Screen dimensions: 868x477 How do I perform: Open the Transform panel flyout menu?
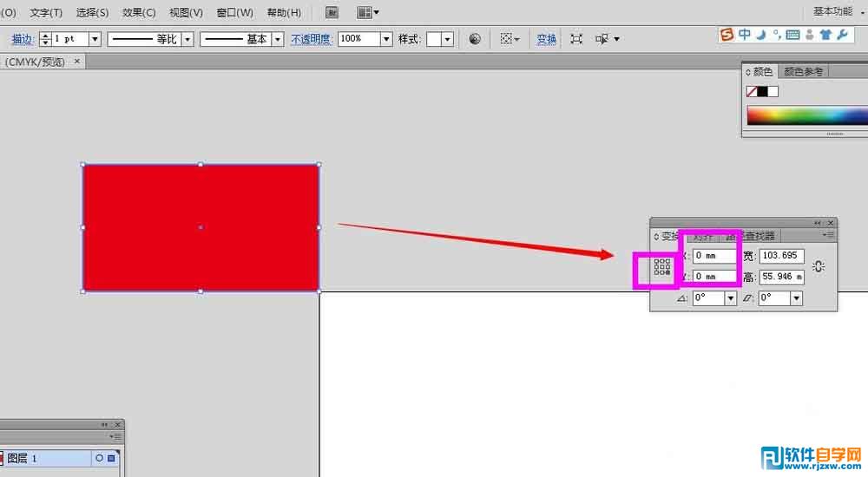[829, 235]
